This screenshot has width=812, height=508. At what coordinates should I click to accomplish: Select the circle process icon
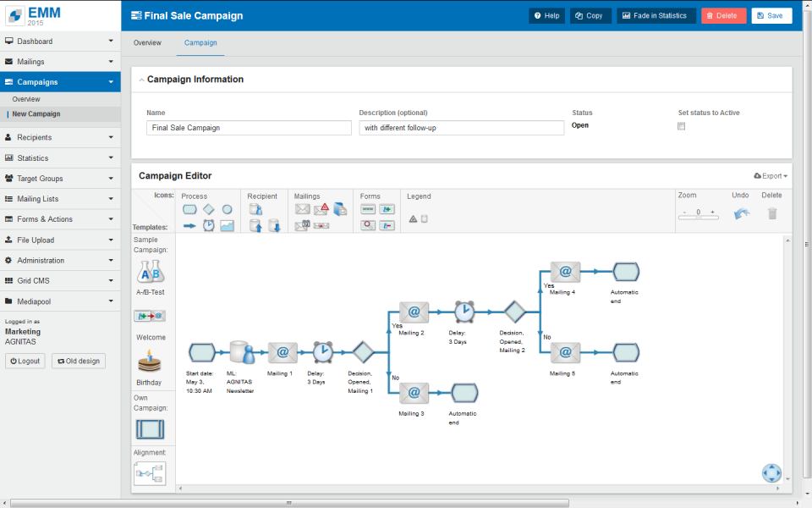[x=227, y=209]
